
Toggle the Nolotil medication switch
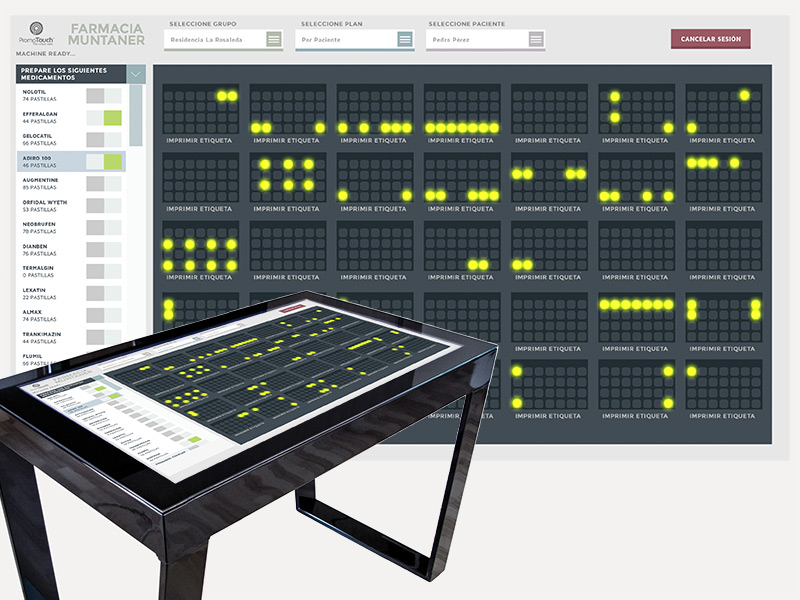pyautogui.click(x=103, y=96)
